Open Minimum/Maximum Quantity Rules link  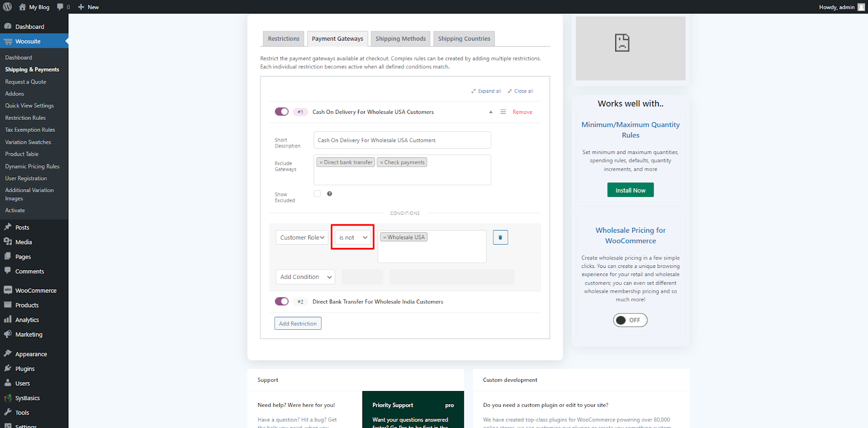click(x=630, y=130)
